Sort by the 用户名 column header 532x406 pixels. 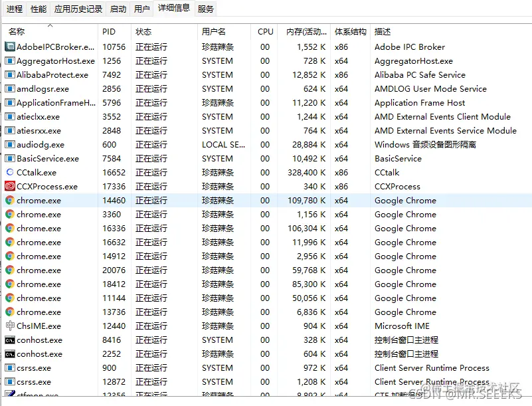(224, 32)
